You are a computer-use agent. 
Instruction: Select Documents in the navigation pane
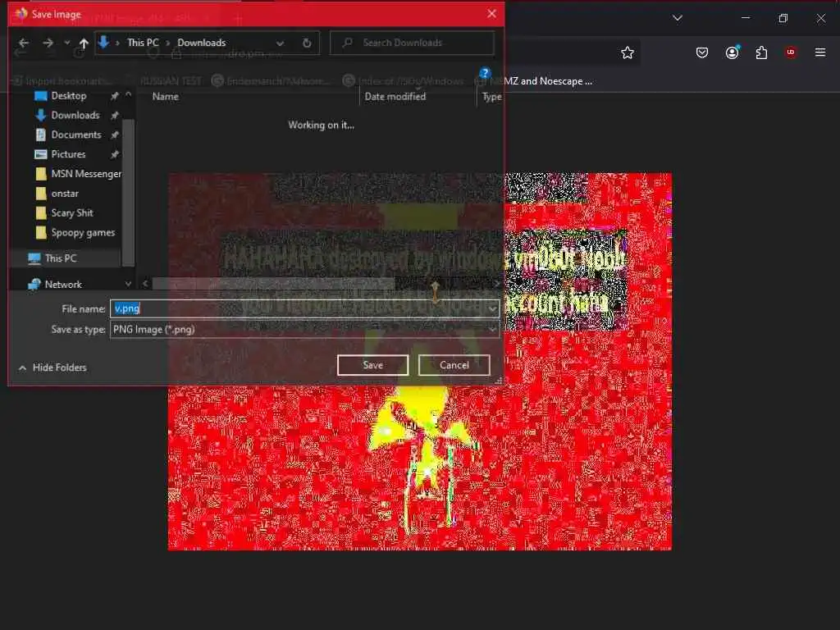tap(76, 135)
